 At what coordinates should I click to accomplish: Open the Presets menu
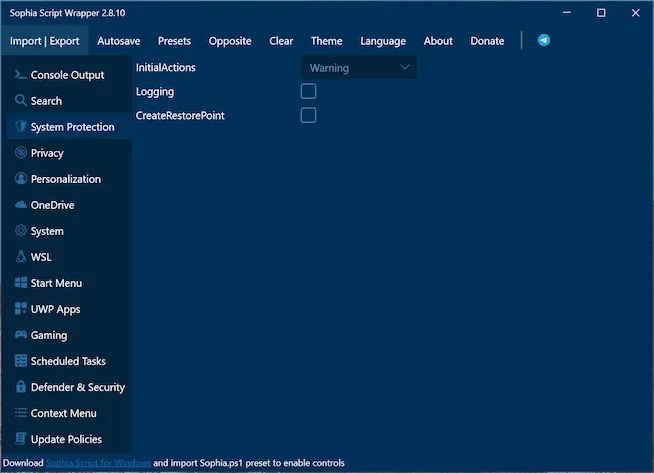174,41
